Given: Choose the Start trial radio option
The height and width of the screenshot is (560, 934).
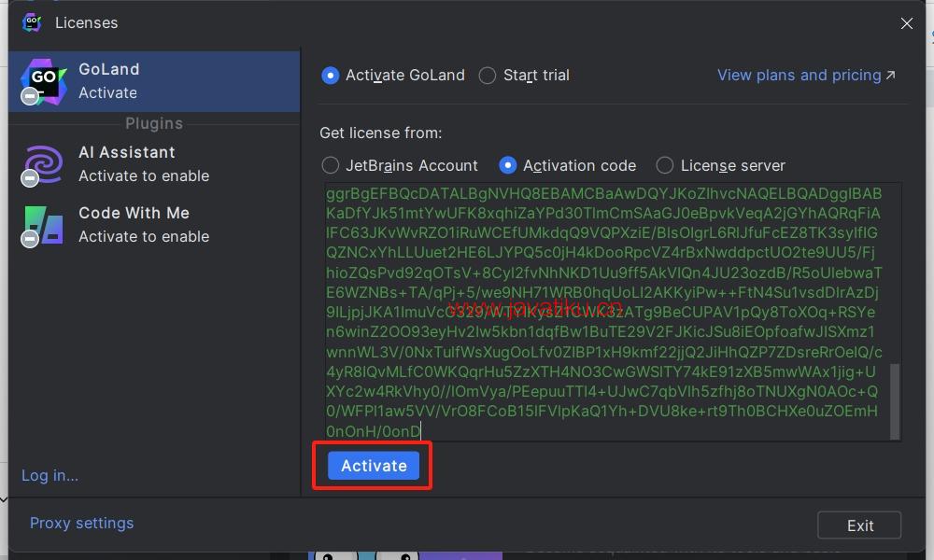Looking at the screenshot, I should click(488, 76).
